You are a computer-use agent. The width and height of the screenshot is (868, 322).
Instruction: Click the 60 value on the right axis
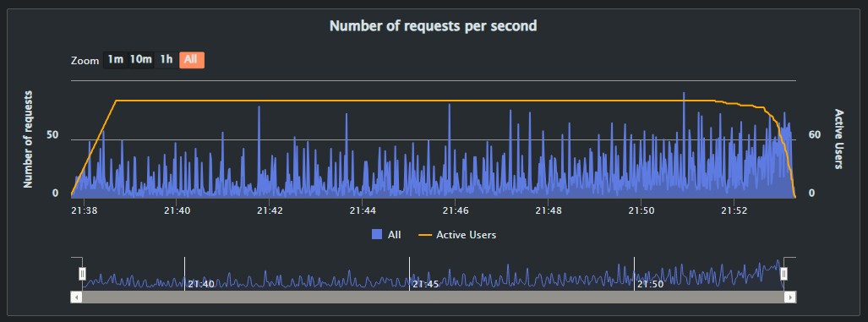(x=815, y=134)
